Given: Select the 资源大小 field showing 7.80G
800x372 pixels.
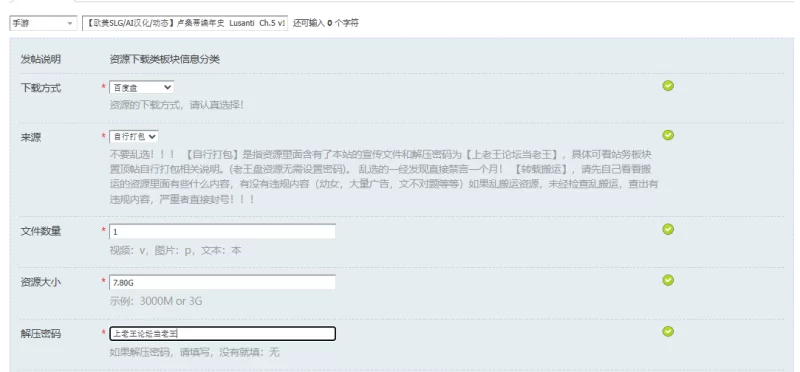Looking at the screenshot, I should click(x=222, y=282).
